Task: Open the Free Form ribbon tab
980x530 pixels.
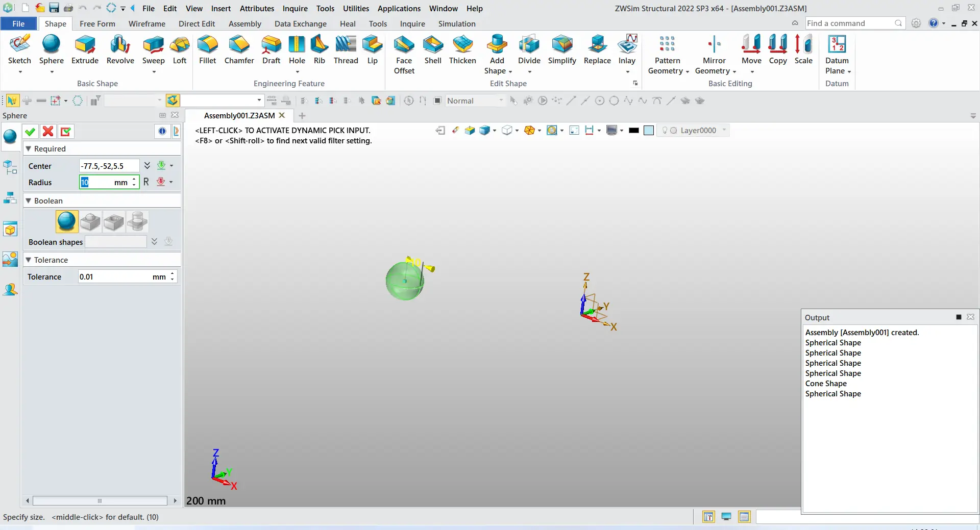Action: [97, 24]
